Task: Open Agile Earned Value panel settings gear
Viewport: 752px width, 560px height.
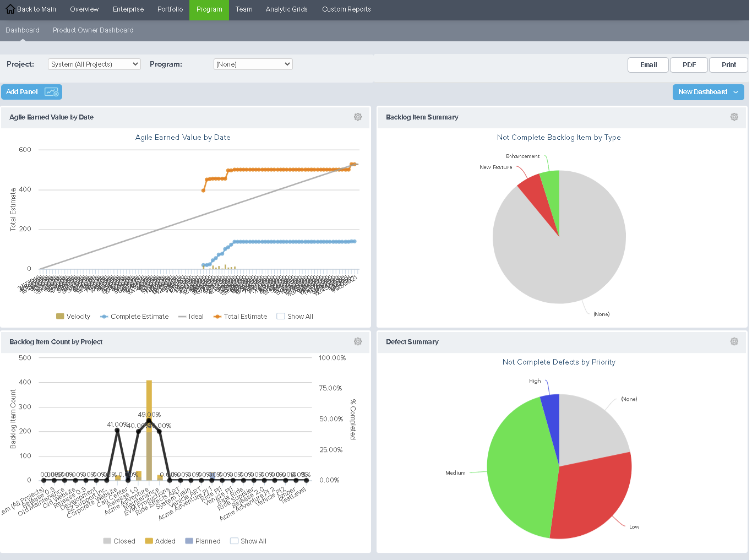Action: (x=358, y=117)
